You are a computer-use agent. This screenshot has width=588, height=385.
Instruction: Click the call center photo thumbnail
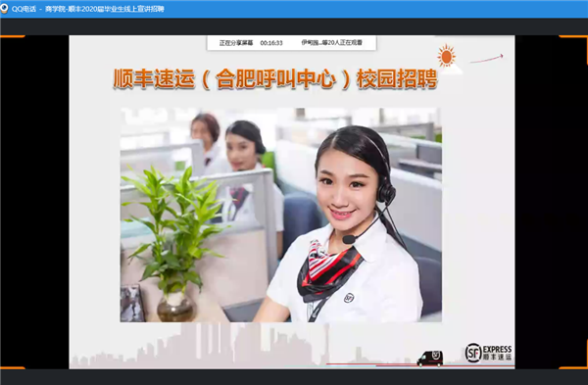click(x=281, y=215)
